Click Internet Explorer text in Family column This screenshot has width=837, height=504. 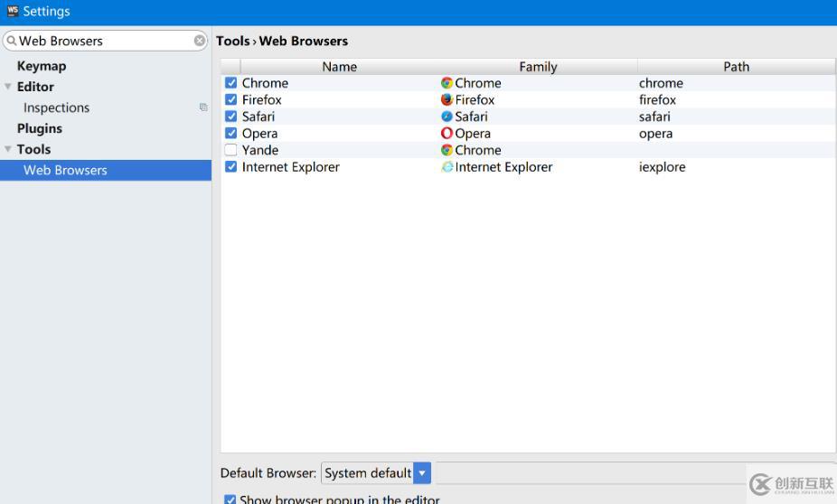(503, 167)
